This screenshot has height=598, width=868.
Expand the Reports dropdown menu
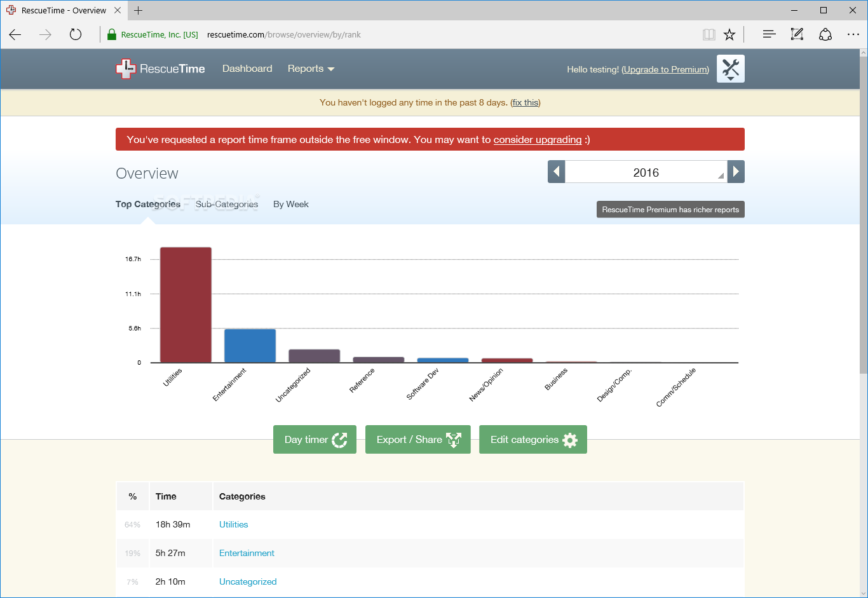coord(311,69)
